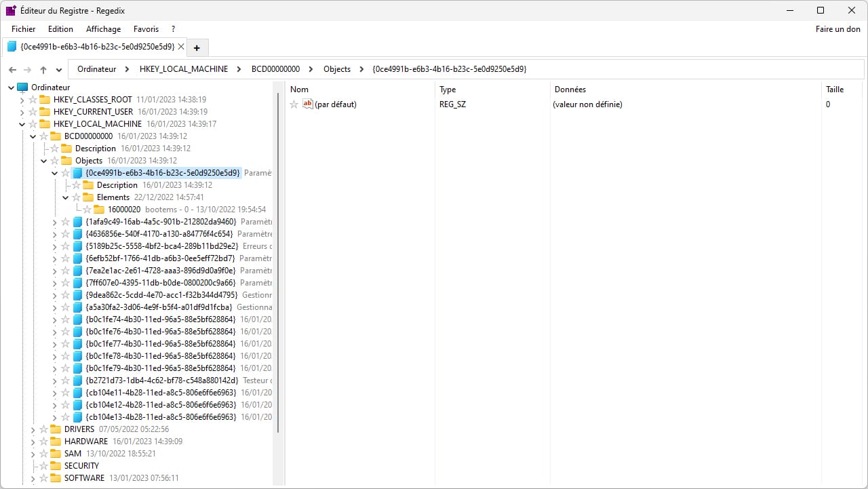Open the Fichier menu

pyautogui.click(x=24, y=29)
